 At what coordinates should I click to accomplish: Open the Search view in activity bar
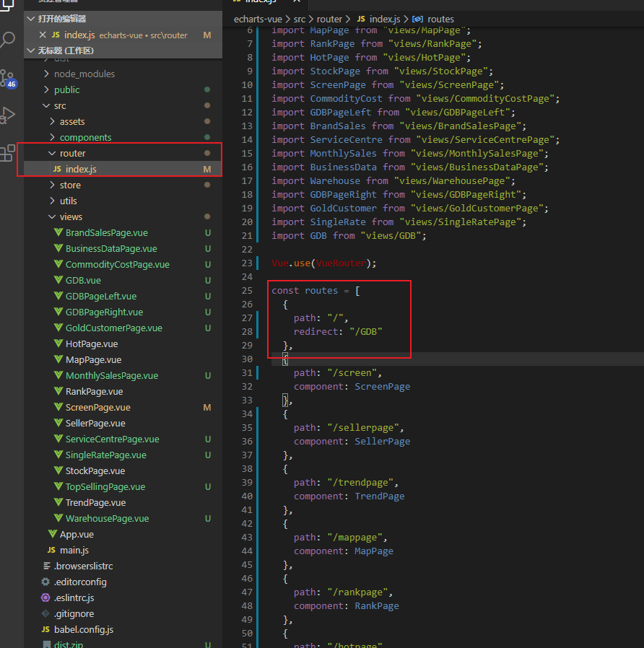pyautogui.click(x=8, y=40)
